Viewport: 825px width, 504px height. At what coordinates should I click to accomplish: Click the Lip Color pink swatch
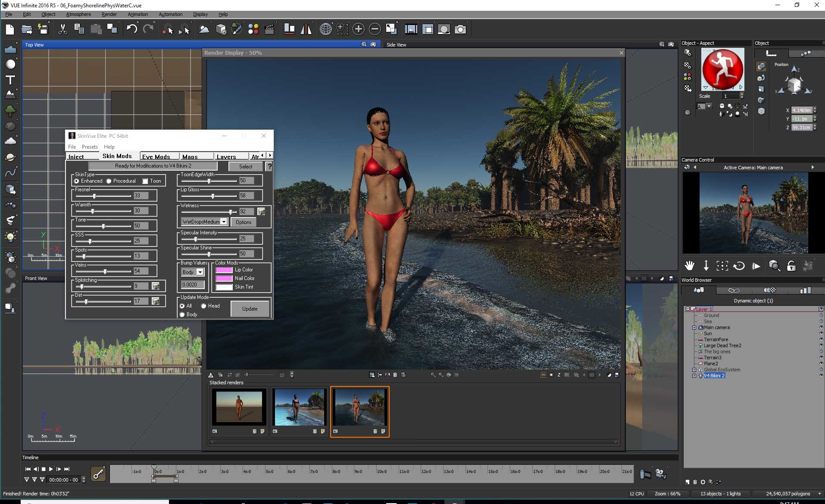224,270
